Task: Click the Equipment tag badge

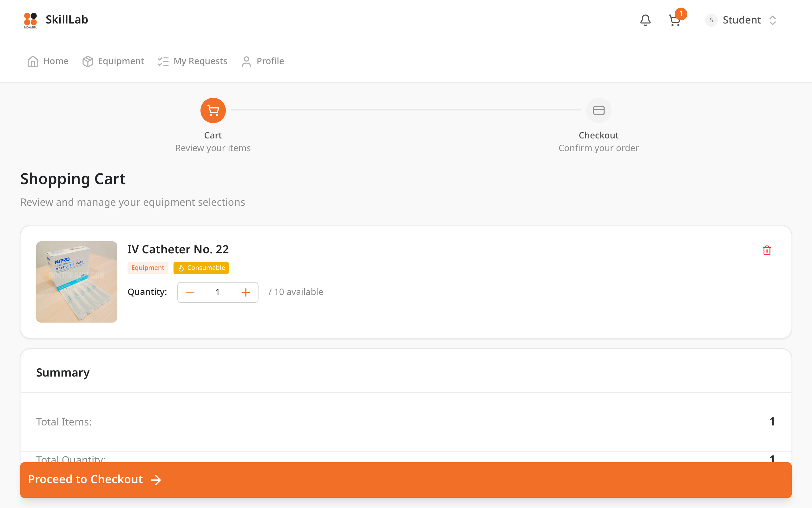Action: (x=147, y=268)
